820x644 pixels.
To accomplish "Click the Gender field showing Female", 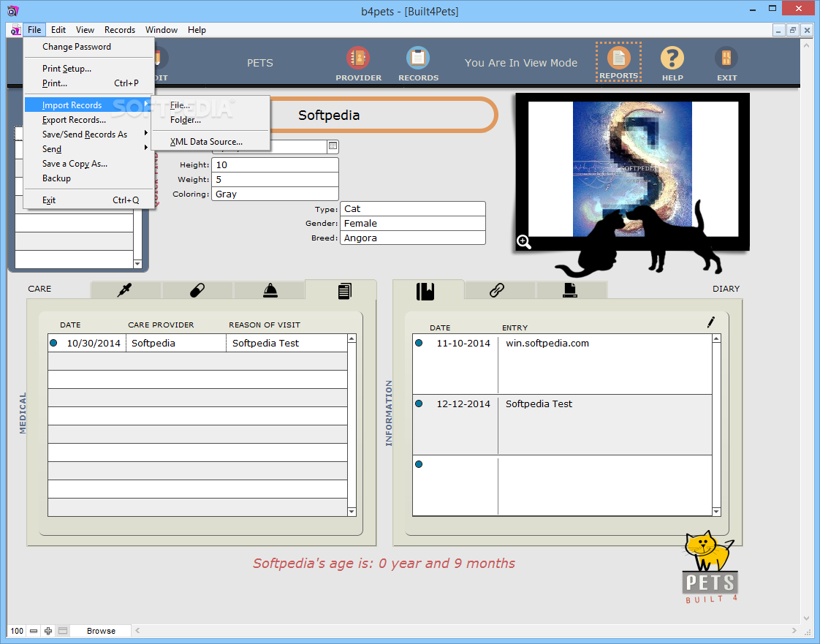I will (413, 224).
